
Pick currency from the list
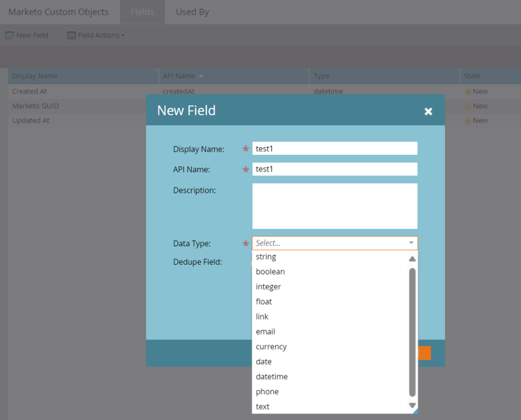coord(271,347)
